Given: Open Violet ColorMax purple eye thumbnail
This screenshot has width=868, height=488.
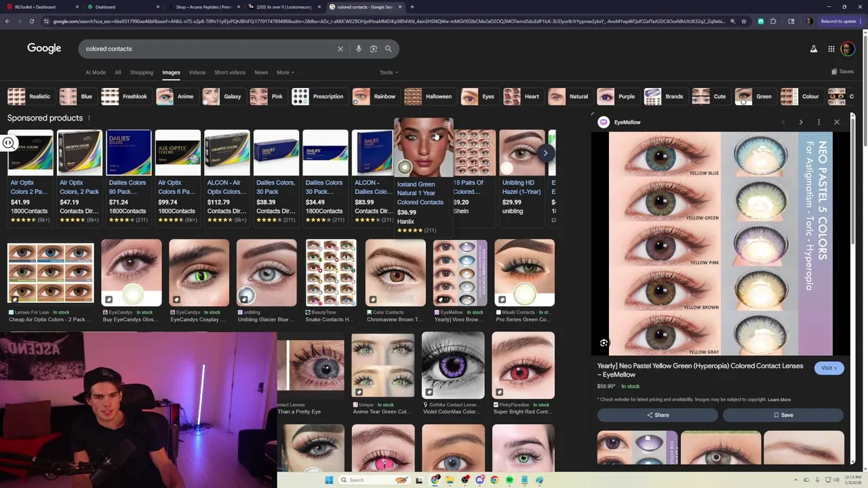Looking at the screenshot, I should (453, 365).
